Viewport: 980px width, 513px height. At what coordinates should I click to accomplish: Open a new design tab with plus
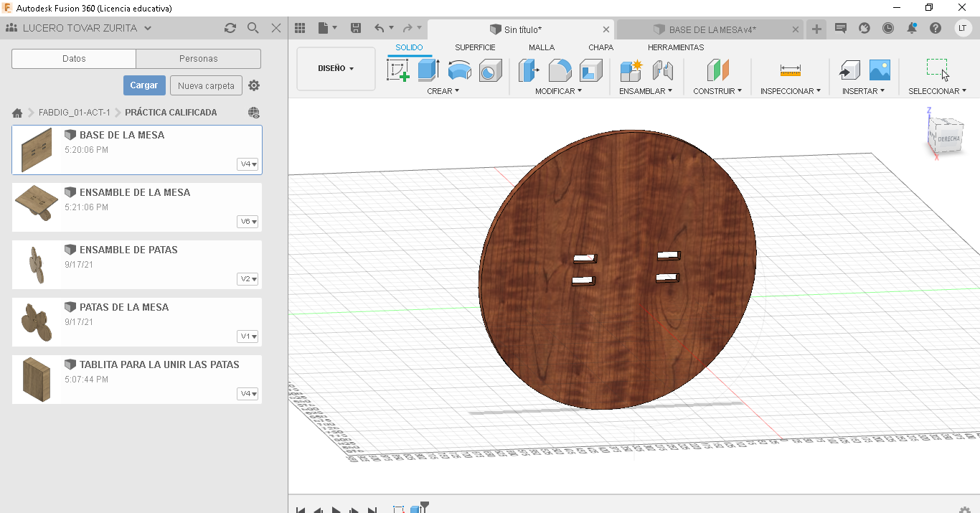pyautogui.click(x=816, y=29)
